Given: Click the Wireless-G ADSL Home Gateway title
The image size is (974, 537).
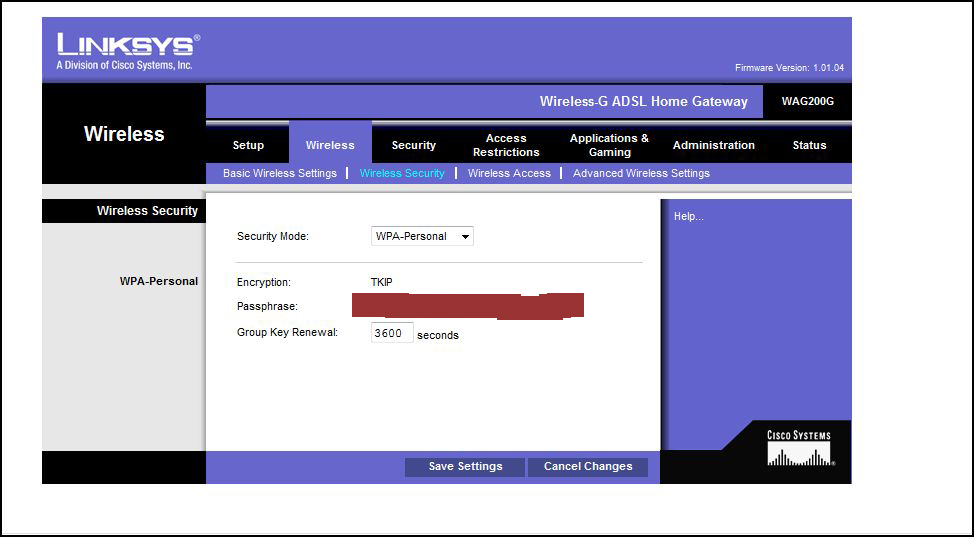Looking at the screenshot, I should point(644,101).
